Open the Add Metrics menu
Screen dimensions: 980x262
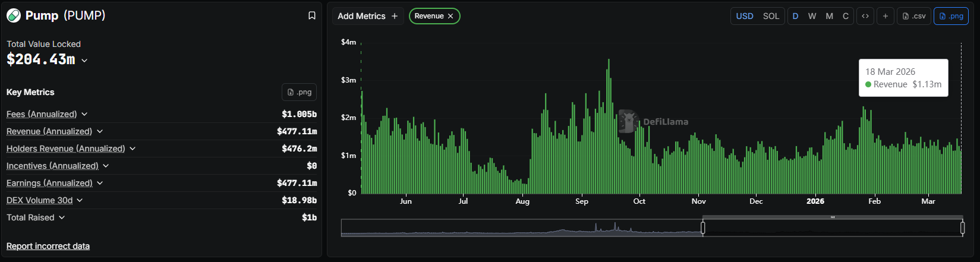[x=367, y=16]
